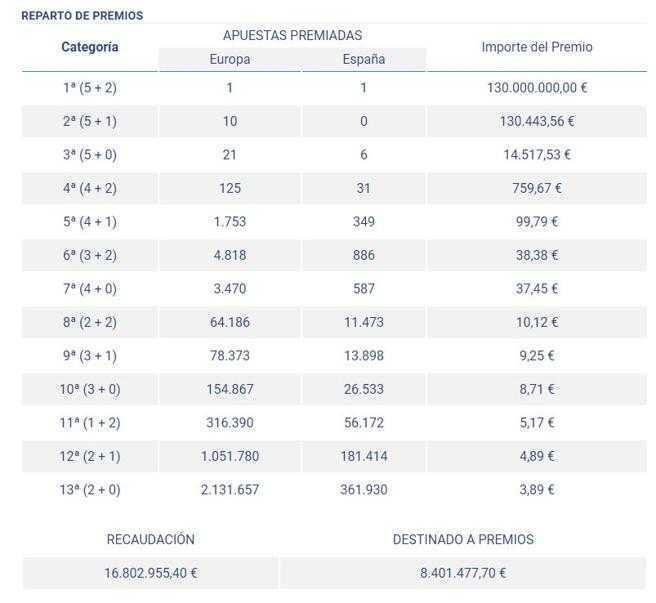Click the 6ª (3 + 2) category cell

point(90,255)
